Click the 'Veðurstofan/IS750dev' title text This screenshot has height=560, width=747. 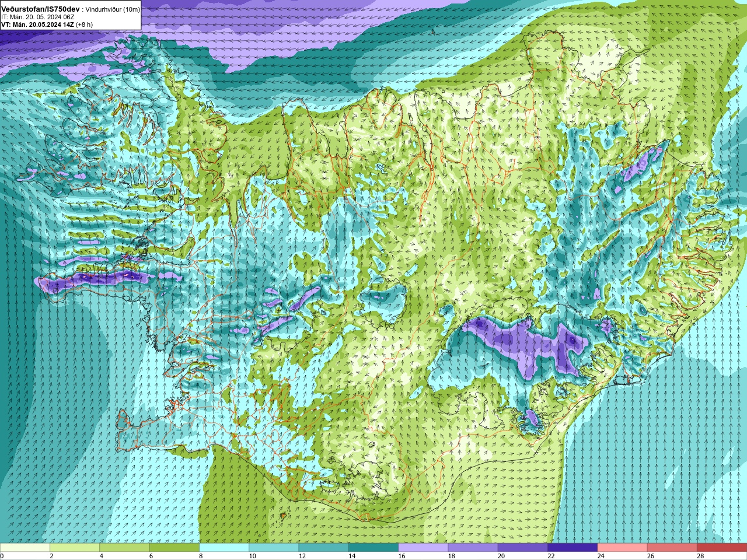pos(41,9)
